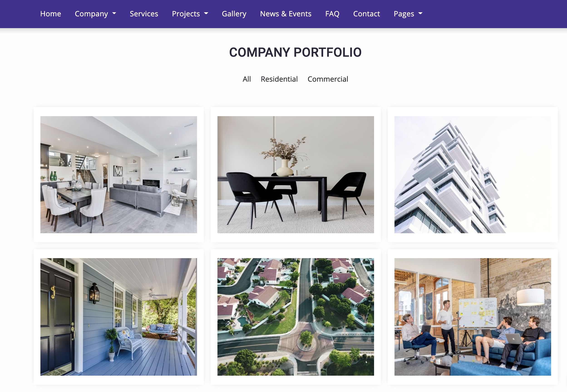Show All portfolio items

pos(247,79)
